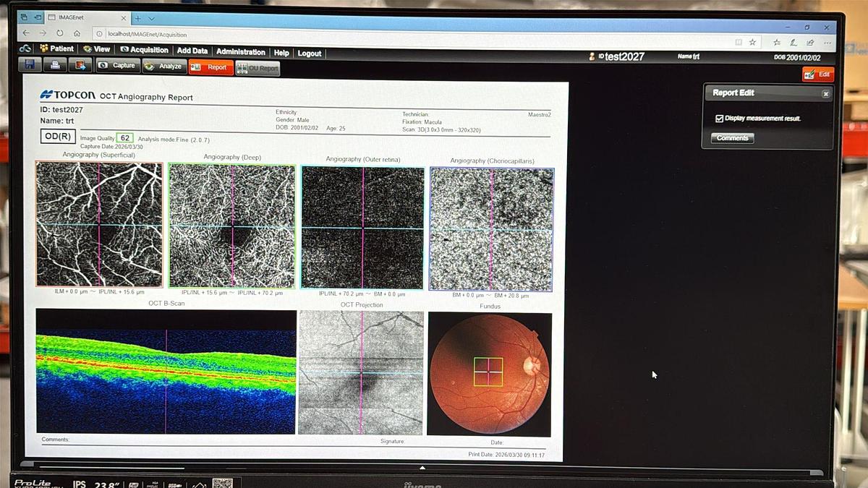The width and height of the screenshot is (868, 488).
Task: Click the Save icon on the toolbar
Action: [29, 65]
